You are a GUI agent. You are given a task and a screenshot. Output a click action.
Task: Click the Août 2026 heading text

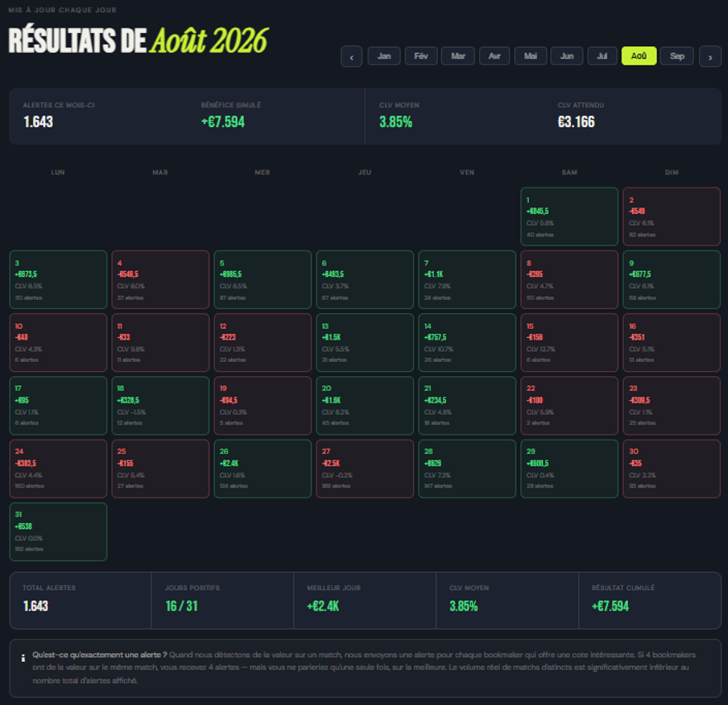point(210,40)
